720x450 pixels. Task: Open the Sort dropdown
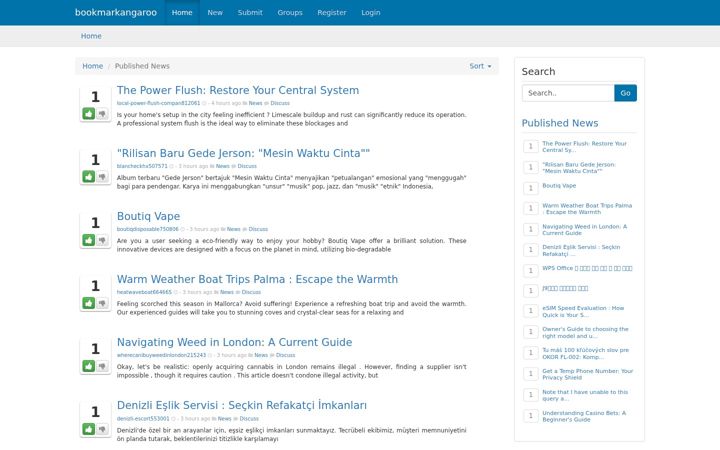click(480, 66)
